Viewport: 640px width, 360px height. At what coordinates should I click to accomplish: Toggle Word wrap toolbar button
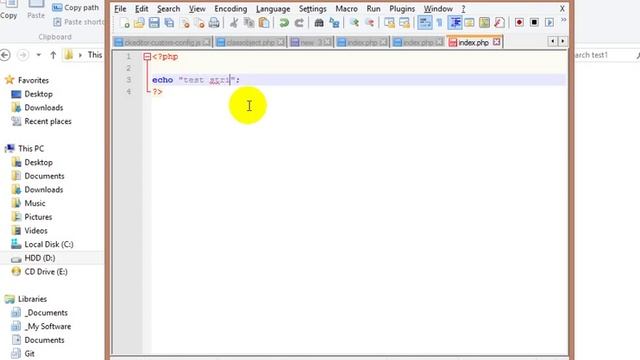coord(424,23)
